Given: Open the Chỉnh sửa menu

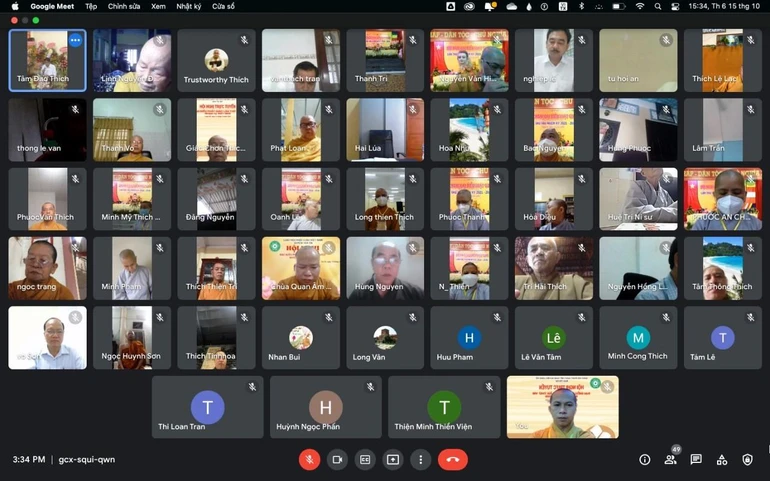Looking at the screenshot, I should [124, 6].
